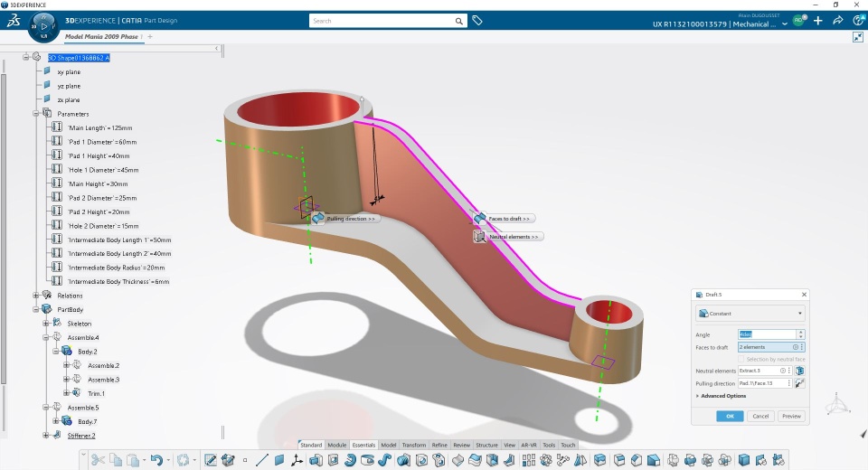Expand the Assemble.2 tree node
The height and width of the screenshot is (470, 868).
(66, 365)
